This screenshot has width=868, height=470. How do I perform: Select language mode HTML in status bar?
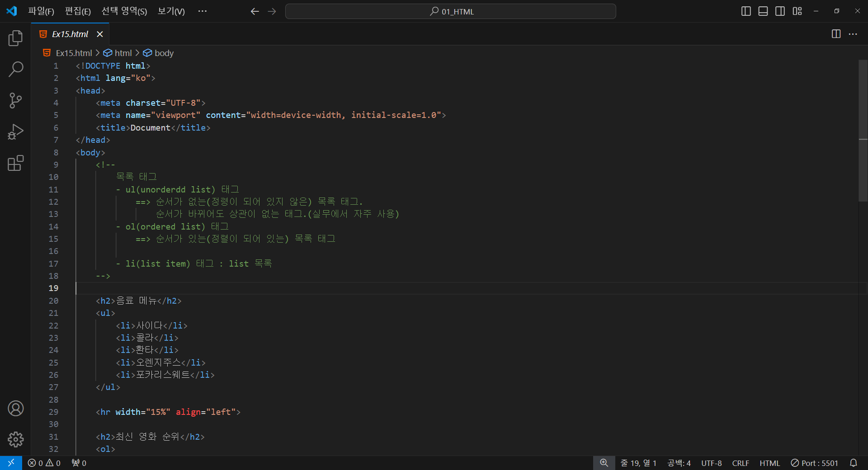tap(769, 463)
